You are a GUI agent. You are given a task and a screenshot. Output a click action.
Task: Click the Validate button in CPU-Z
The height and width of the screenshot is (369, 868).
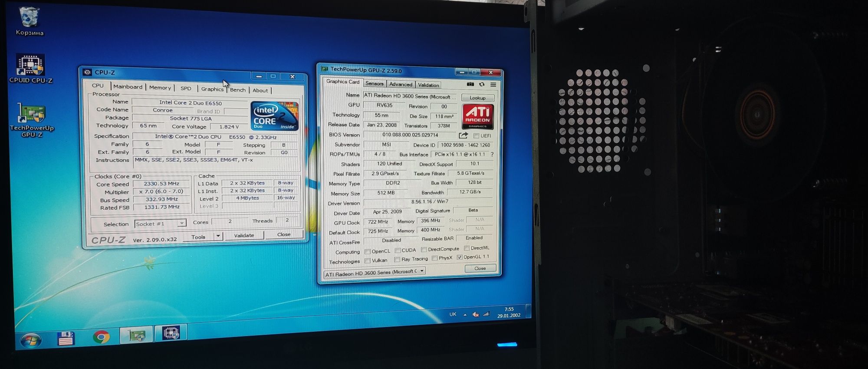click(244, 235)
